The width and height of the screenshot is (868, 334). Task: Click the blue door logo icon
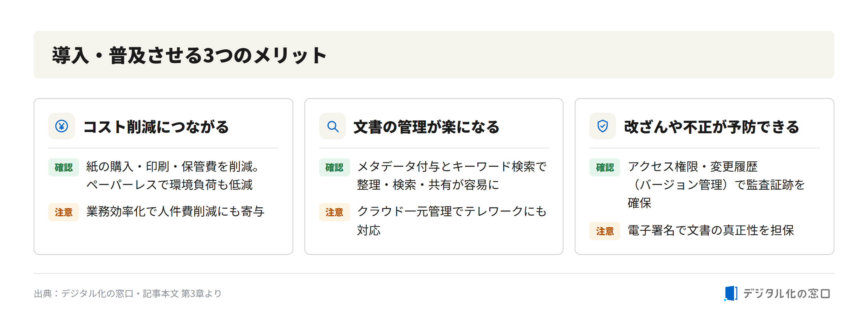pos(731,293)
